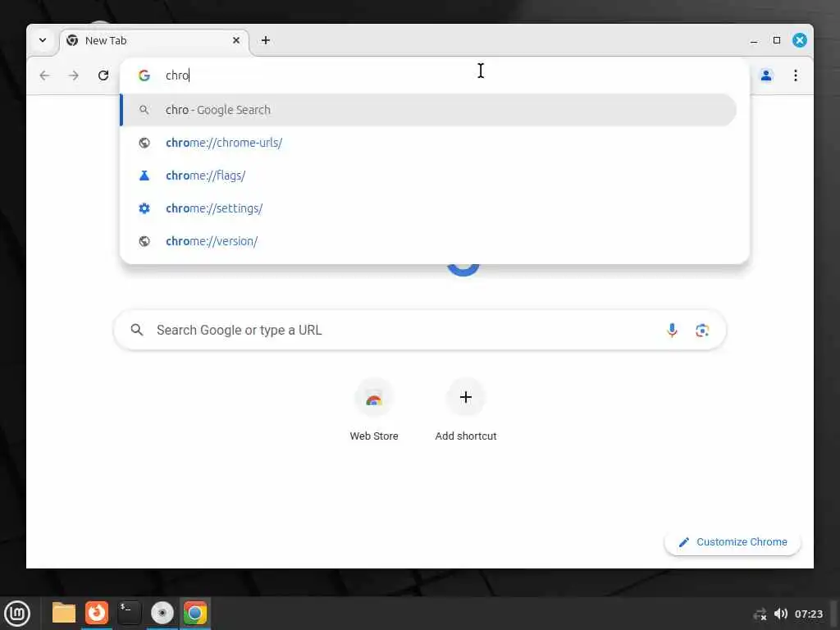Image resolution: width=840 pixels, height=630 pixels.
Task: Go forward with the forward arrow
Action: click(x=74, y=75)
